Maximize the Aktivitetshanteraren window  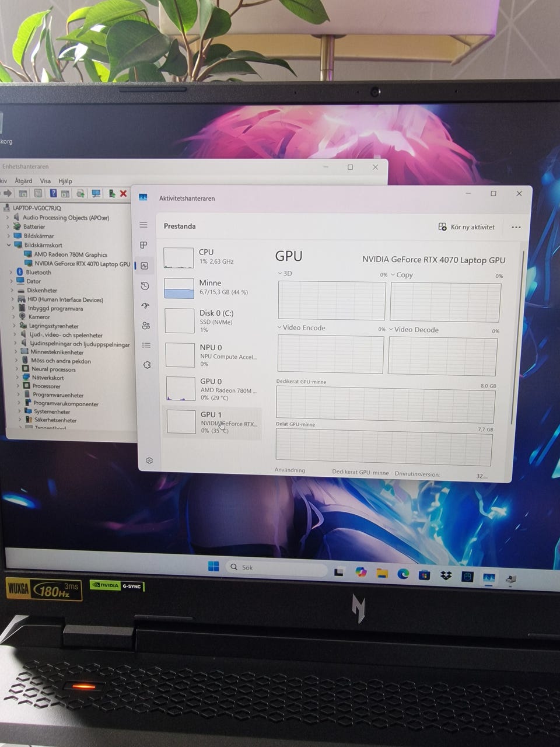(x=494, y=193)
